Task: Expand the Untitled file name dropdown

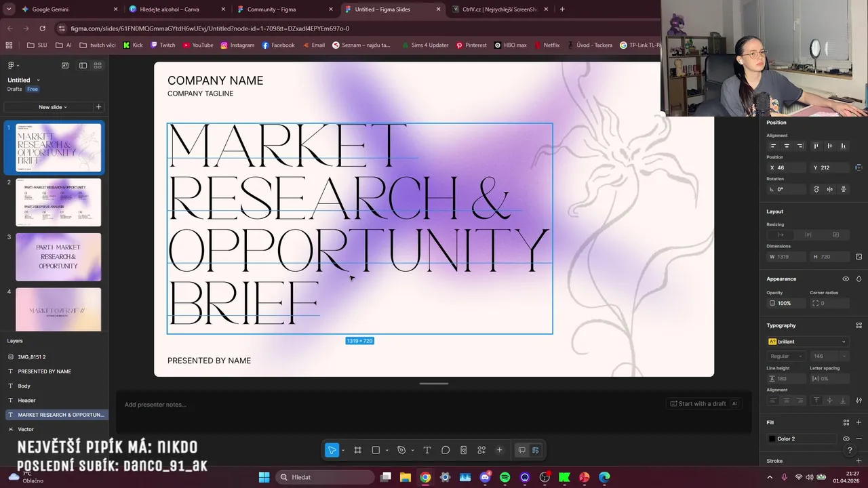Action: 38,80
